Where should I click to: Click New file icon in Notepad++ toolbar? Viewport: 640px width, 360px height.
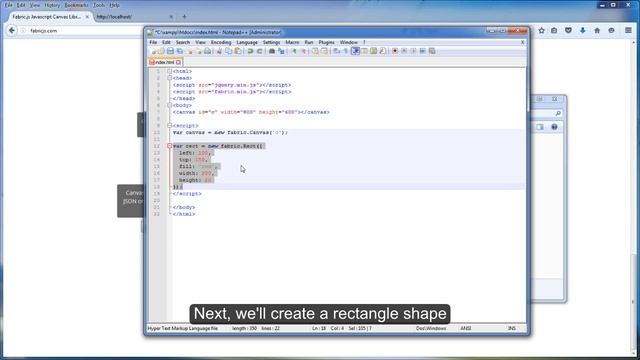click(154, 51)
